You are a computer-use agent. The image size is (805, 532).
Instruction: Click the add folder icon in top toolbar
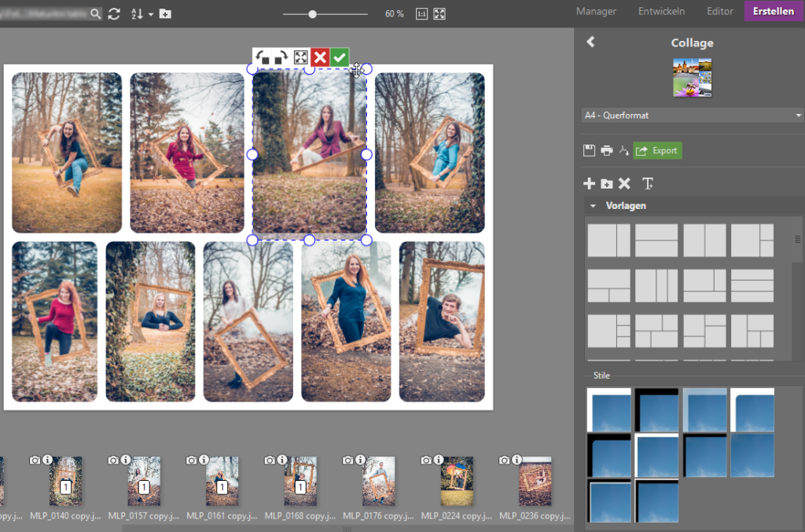click(165, 14)
